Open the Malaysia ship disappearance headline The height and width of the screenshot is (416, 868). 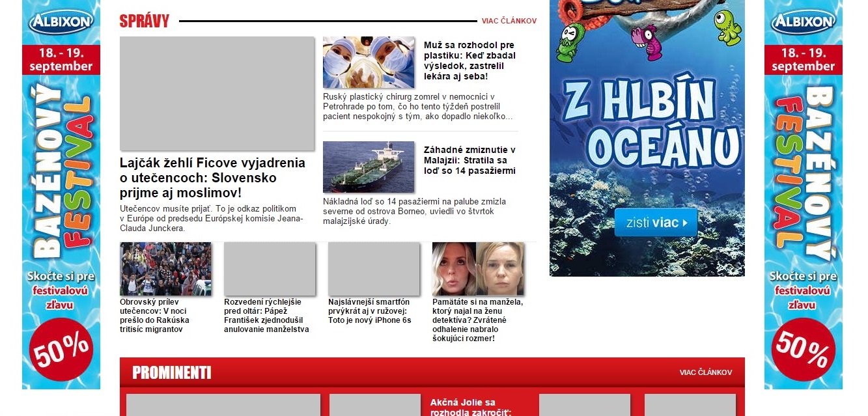469,160
